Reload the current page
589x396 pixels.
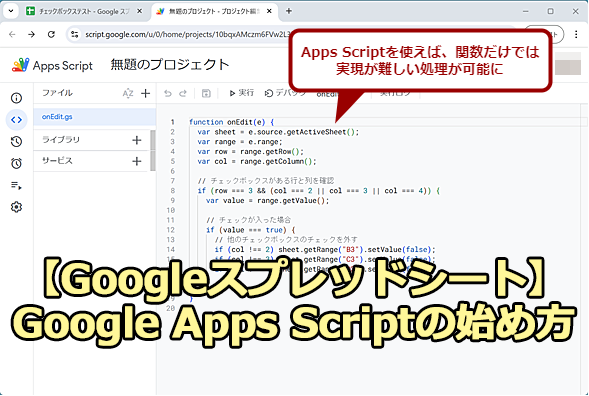pos(51,35)
